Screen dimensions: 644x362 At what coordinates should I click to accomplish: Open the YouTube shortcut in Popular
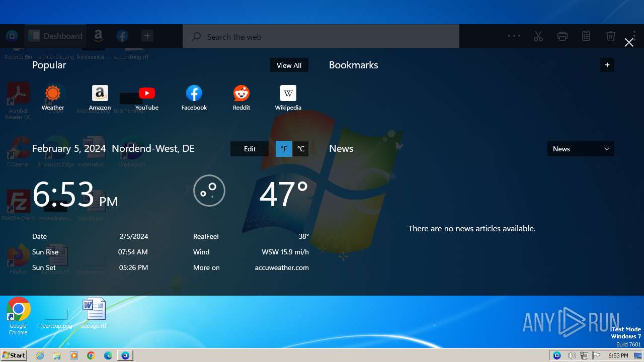tap(147, 98)
